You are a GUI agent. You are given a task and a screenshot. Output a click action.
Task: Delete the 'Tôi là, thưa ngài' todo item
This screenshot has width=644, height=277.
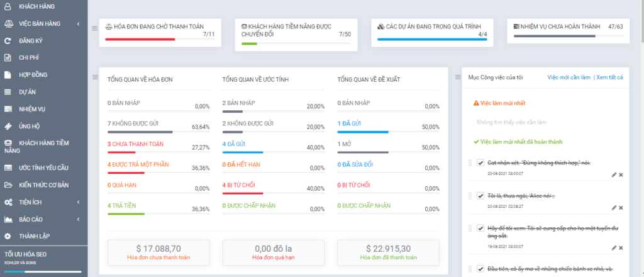[621, 207]
